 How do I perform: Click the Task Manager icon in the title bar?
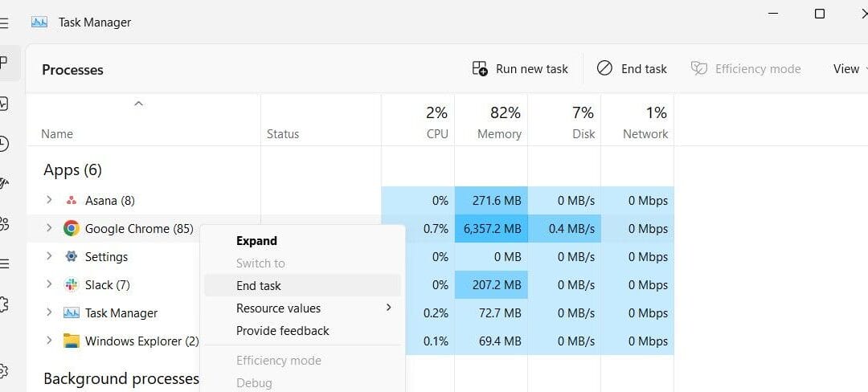(39, 22)
